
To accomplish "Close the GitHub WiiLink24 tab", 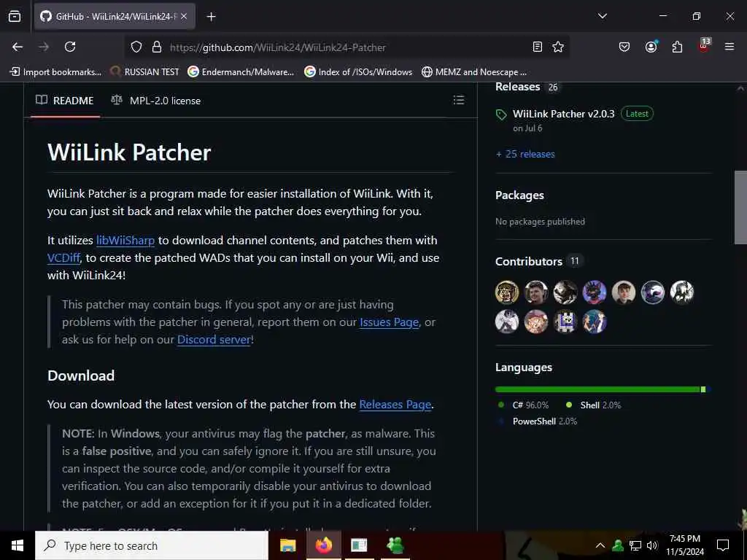I will point(184,16).
